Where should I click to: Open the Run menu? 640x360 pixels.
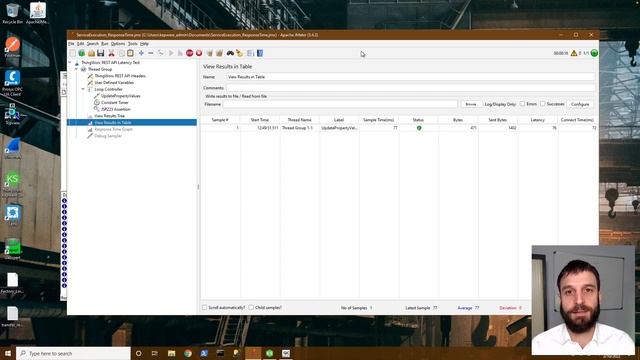104,44
